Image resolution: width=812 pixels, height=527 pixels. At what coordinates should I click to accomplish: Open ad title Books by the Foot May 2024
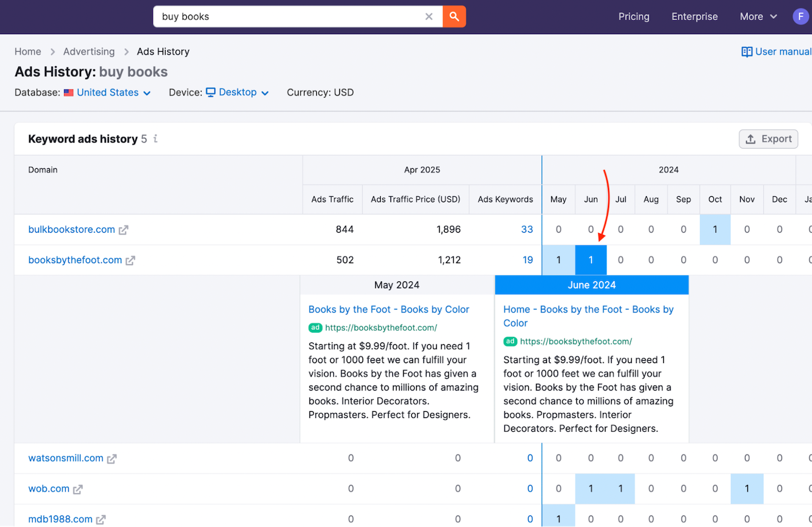389,309
